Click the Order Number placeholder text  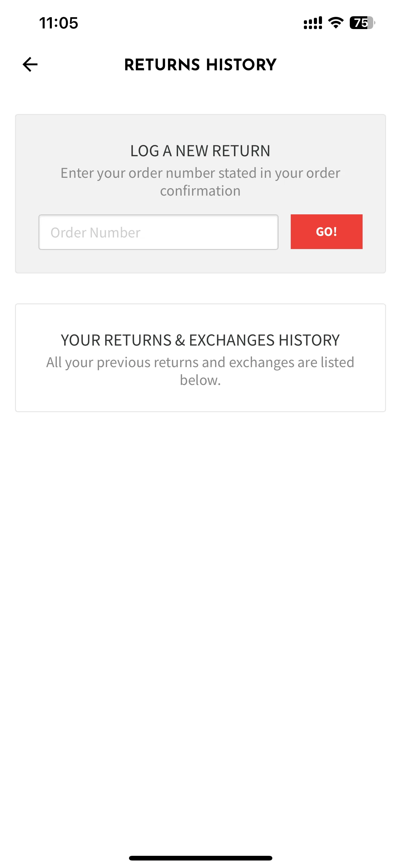pyautogui.click(x=95, y=232)
